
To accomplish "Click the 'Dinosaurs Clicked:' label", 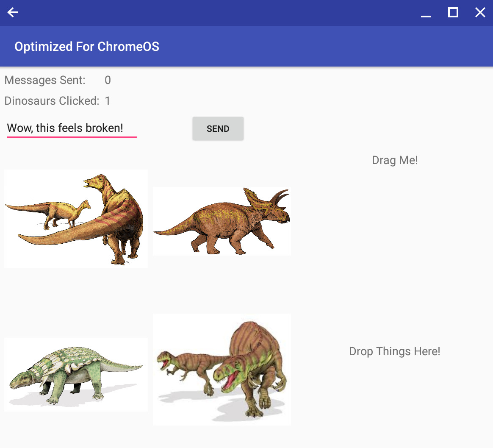I will pos(52,101).
